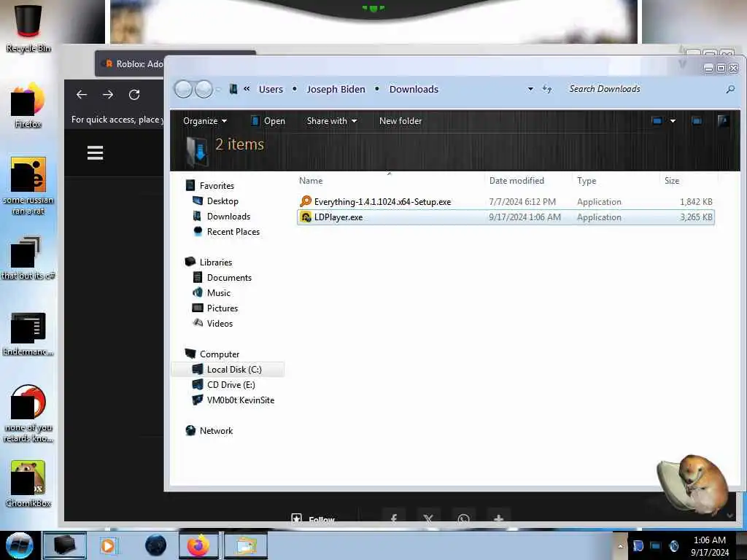This screenshot has width=747, height=560.
Task: Select Favorites in the navigation pane
Action: (x=216, y=186)
